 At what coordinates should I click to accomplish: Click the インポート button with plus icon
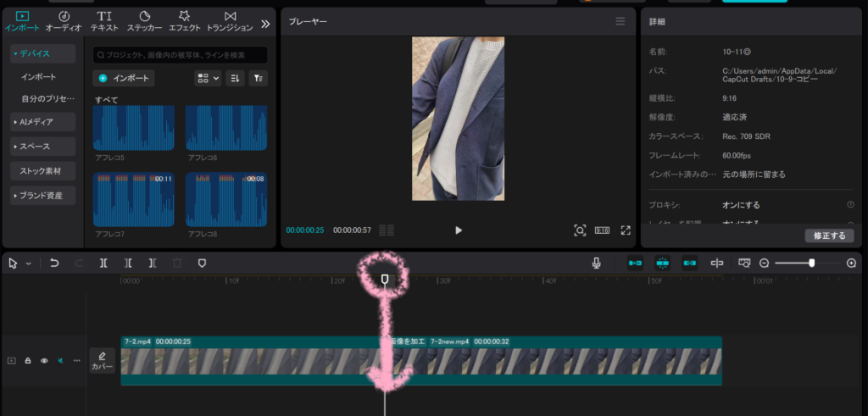pos(124,79)
